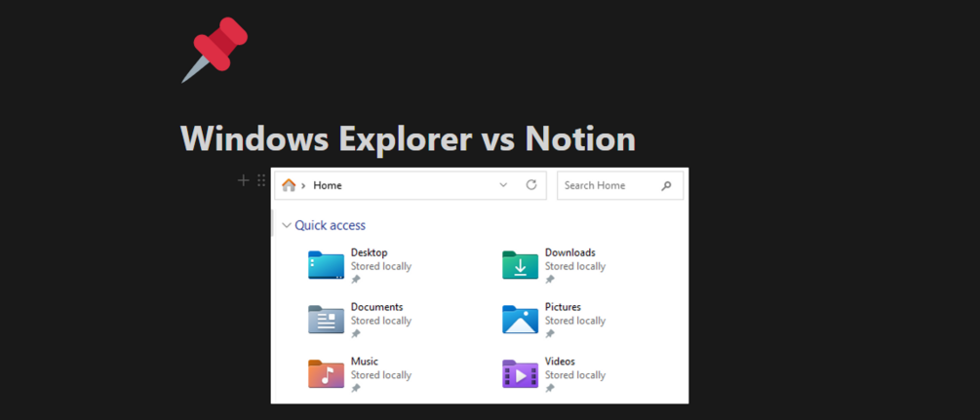
Task: Click Stored locally under Videos
Action: 575,375
